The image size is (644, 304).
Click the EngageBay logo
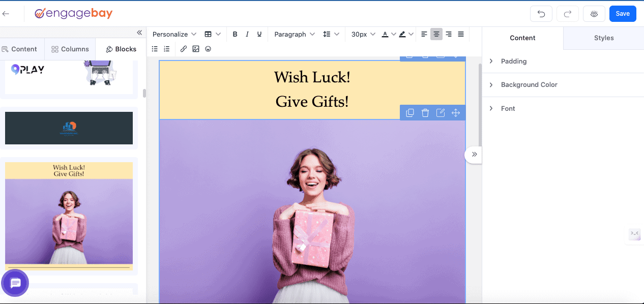click(74, 14)
